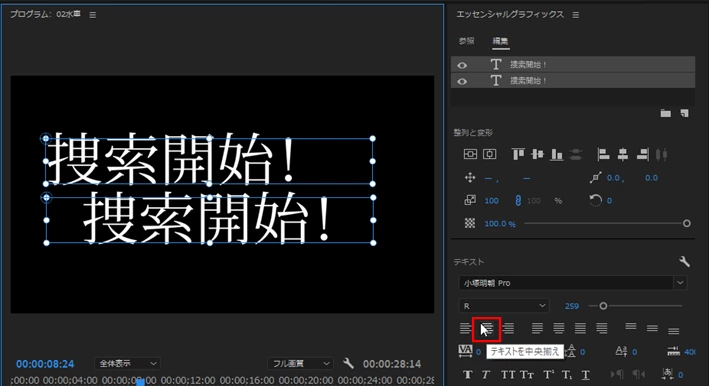Viewport: 709px width, 386px height.
Task: Toggle small caps styling
Action: click(527, 375)
